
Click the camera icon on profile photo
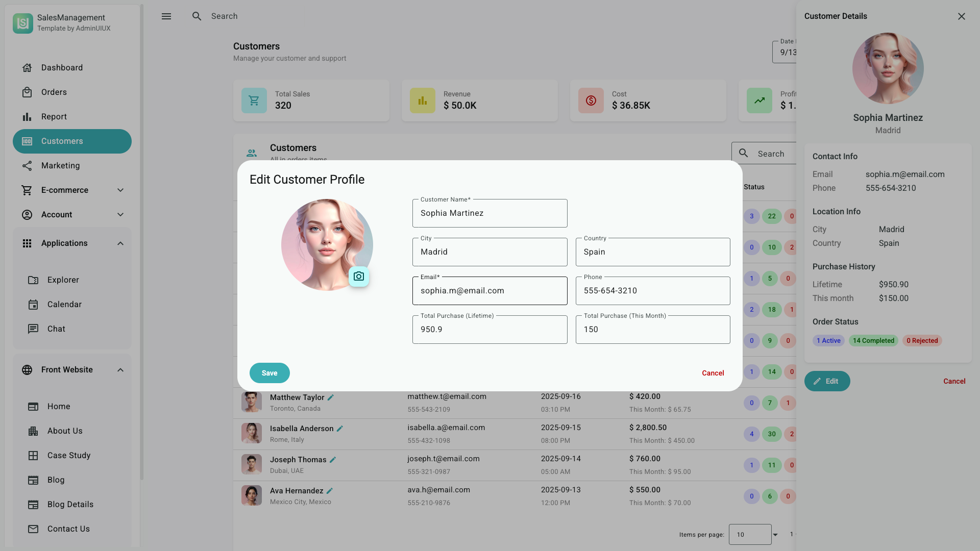coord(359,277)
